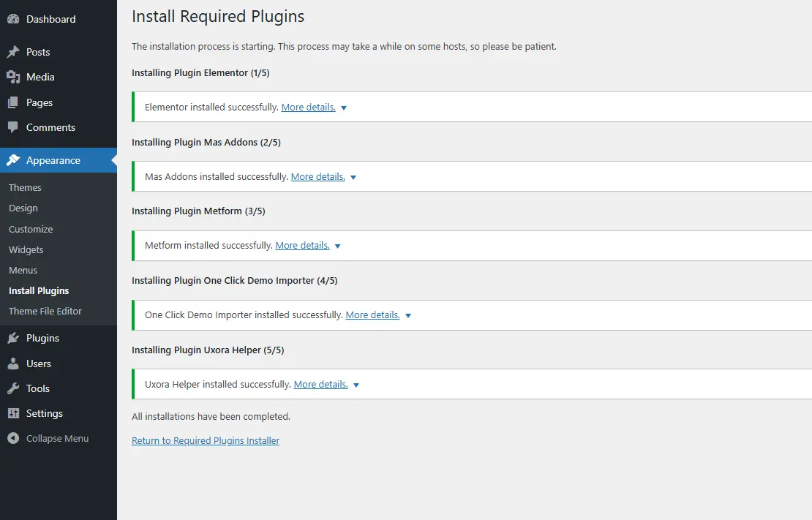Expand details arrow for Mas Addons
The width and height of the screenshot is (812, 520).
pos(353,177)
